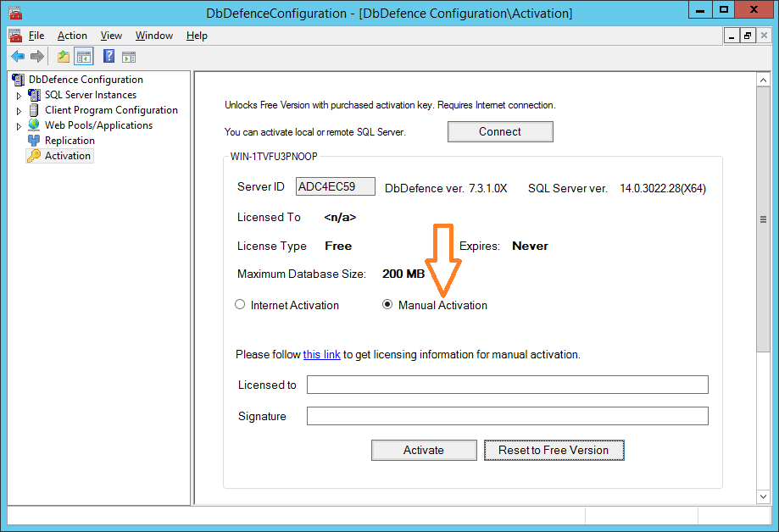779x532 pixels.
Task: Expand the Client Program Configuration node
Action: [19, 111]
